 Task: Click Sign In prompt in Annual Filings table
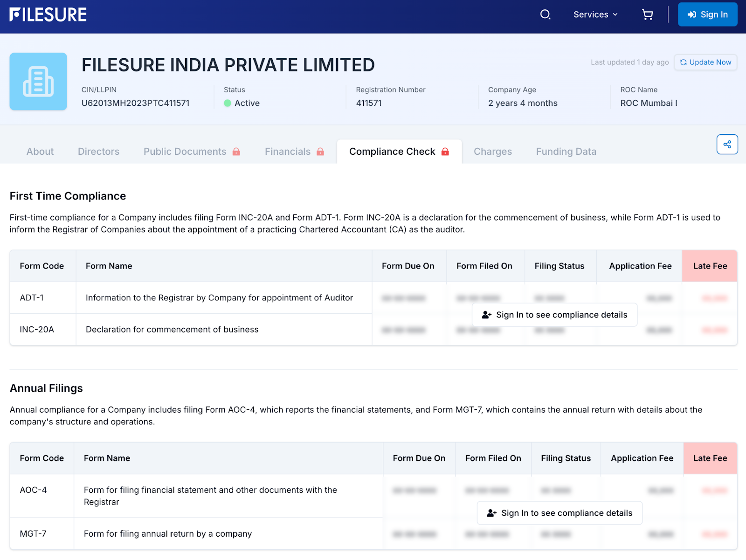[559, 513]
